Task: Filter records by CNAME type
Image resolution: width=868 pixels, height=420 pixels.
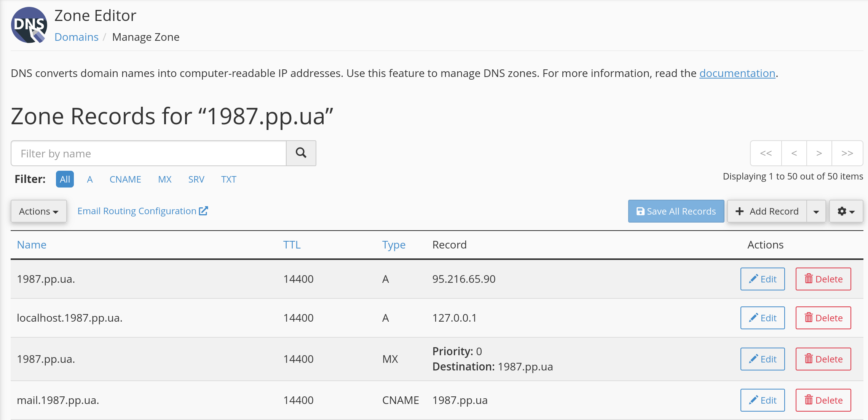Action: [125, 179]
